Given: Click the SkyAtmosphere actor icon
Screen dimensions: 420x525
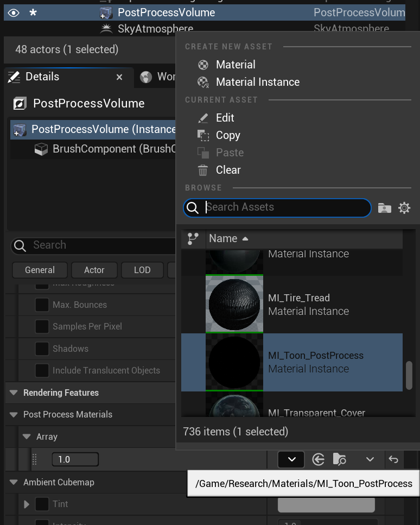Looking at the screenshot, I should [106, 29].
